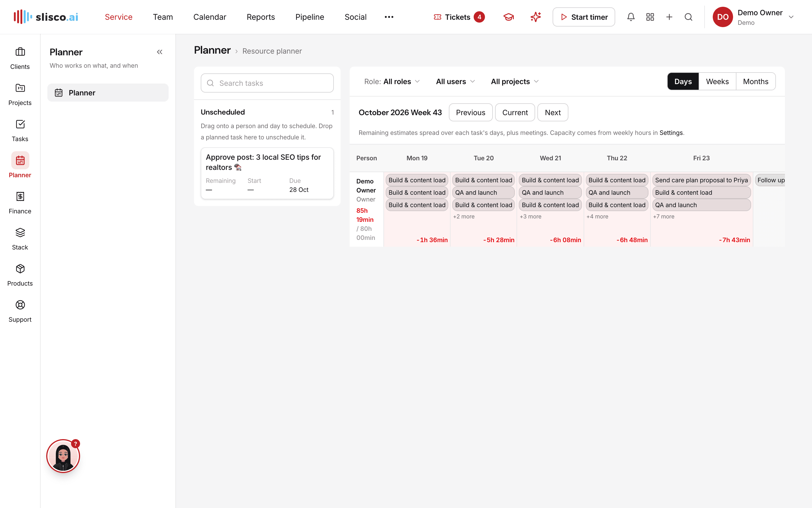Viewport: 812px width, 508px height.
Task: Open global search magnifier icon
Action: point(688,17)
